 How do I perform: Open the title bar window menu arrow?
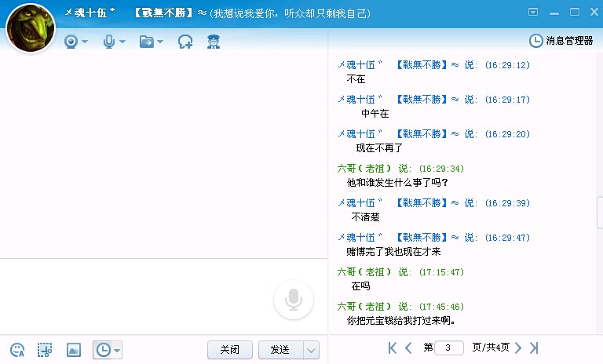pos(533,12)
